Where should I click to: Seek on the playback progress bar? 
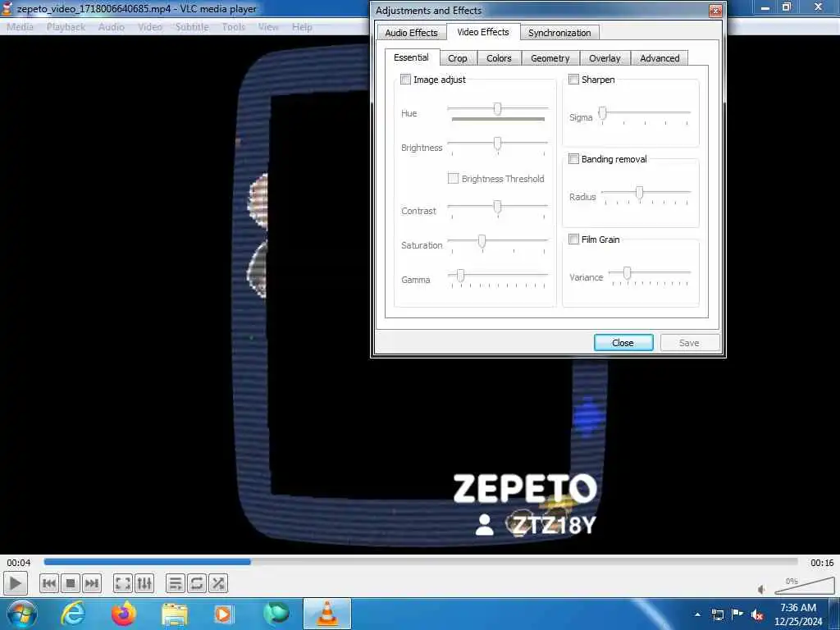point(421,562)
